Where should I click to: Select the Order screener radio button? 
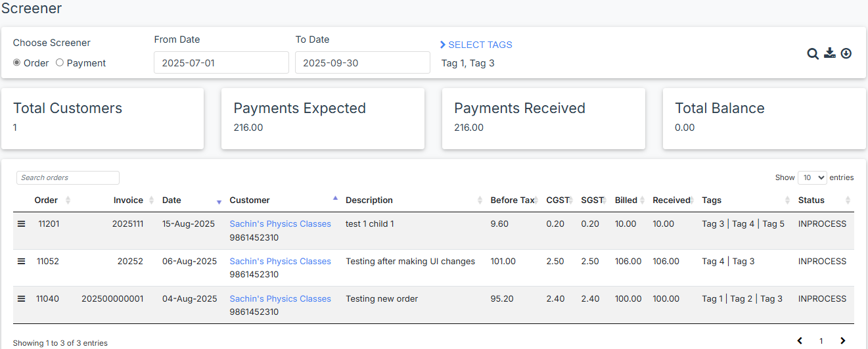pos(17,63)
